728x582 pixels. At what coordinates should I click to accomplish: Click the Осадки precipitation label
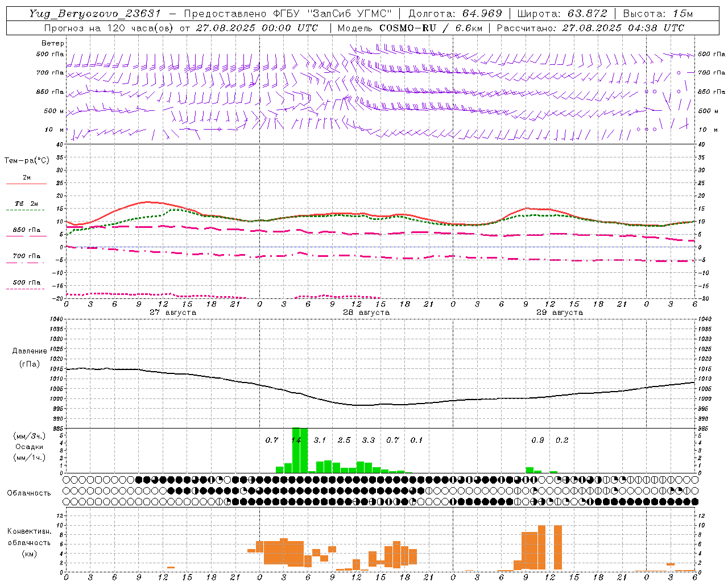(x=30, y=447)
